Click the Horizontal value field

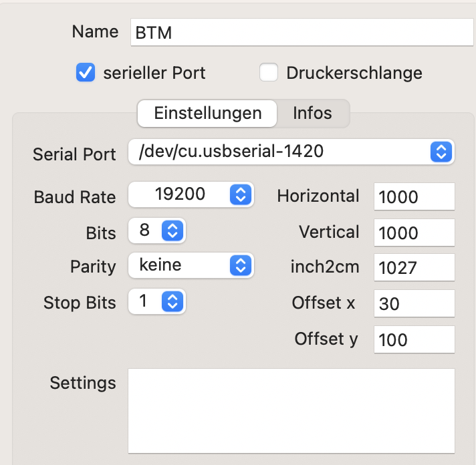click(x=414, y=196)
